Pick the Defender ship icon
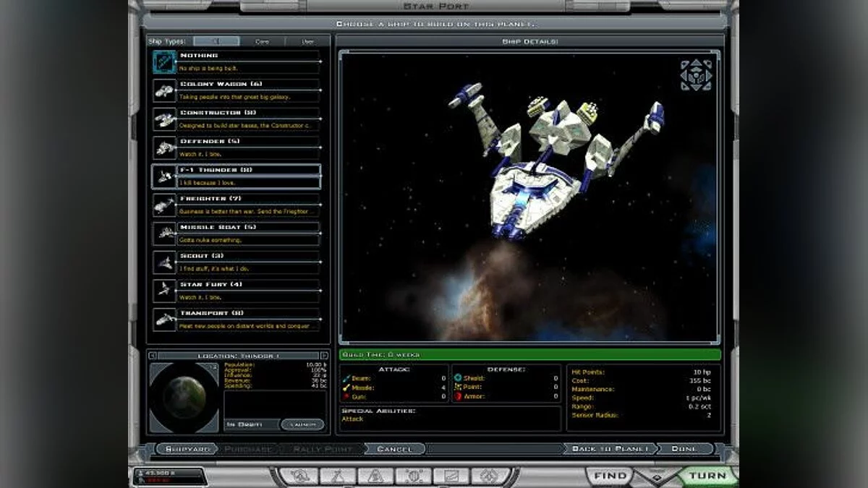 click(x=164, y=147)
